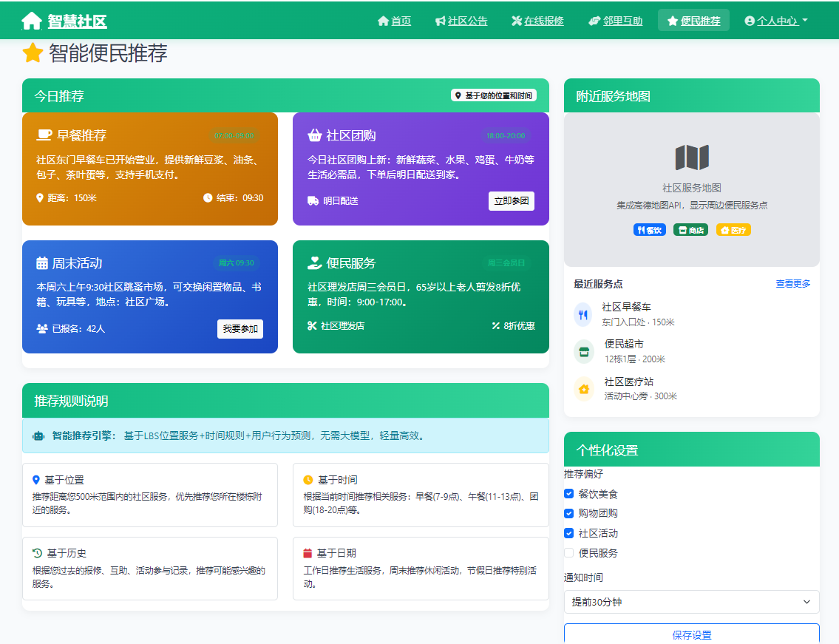Select the 医疗 badge on the service map
This screenshot has width=839, height=644.
point(733,229)
